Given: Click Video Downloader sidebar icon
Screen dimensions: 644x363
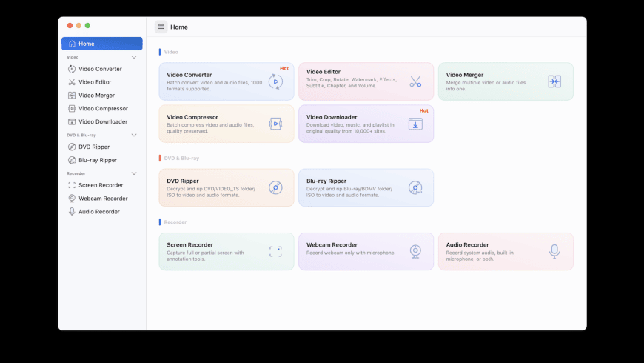Looking at the screenshot, I should (x=72, y=121).
